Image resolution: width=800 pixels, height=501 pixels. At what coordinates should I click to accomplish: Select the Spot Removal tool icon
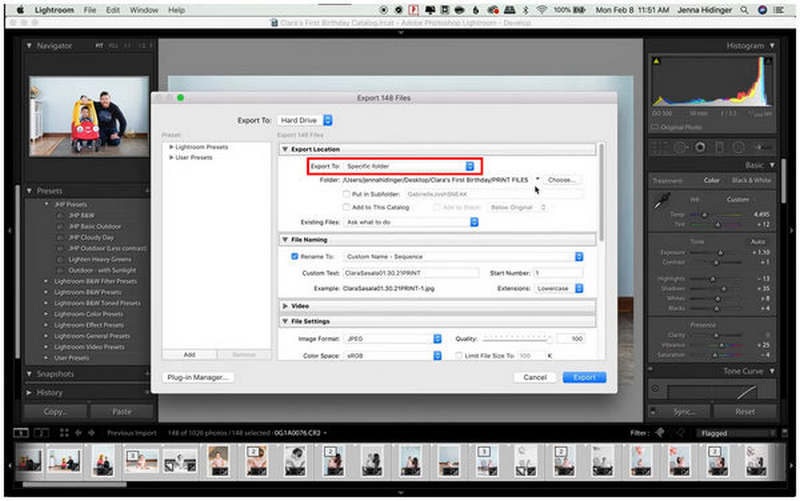coord(680,147)
